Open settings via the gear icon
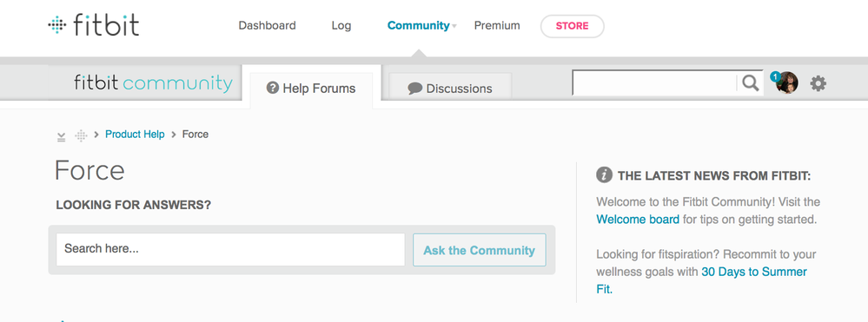Viewport: 868px width, 322px height. tap(818, 83)
